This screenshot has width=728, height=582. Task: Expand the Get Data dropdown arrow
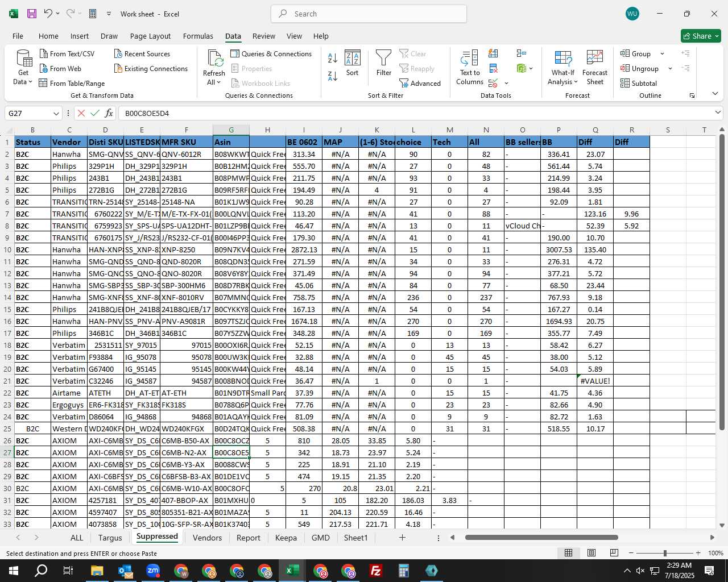click(30, 82)
